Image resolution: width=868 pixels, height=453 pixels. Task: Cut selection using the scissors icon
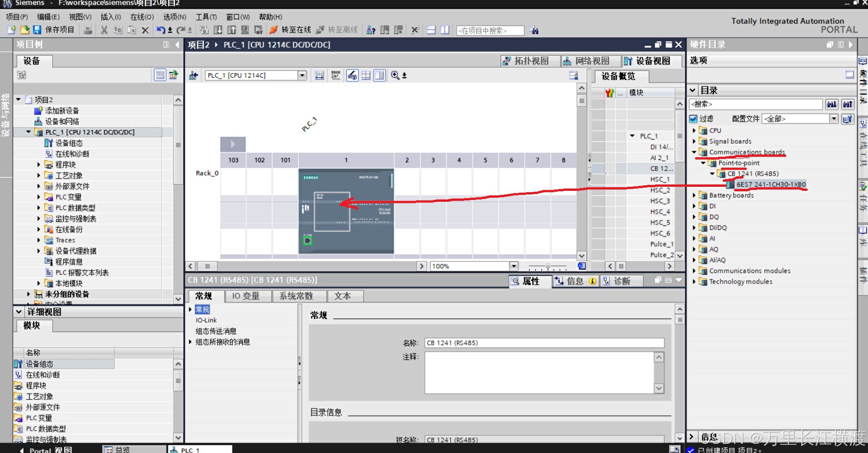click(104, 30)
